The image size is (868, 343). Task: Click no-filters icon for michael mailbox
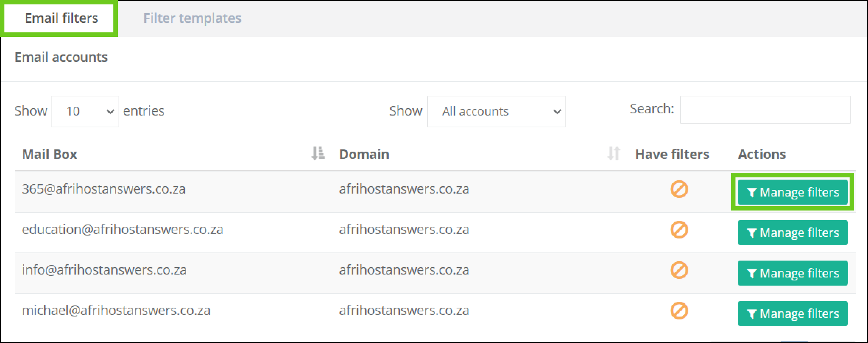click(679, 311)
